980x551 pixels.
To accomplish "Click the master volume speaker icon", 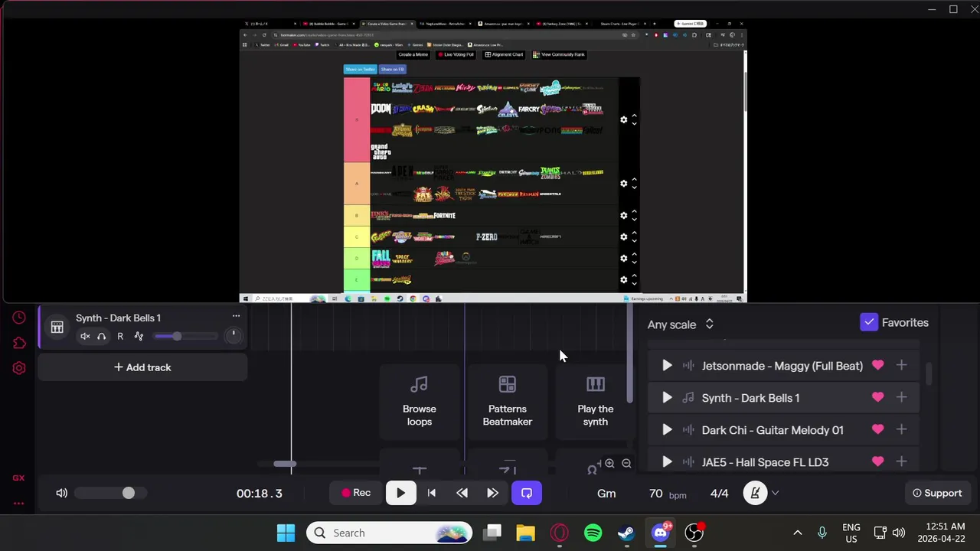I will click(x=62, y=494).
